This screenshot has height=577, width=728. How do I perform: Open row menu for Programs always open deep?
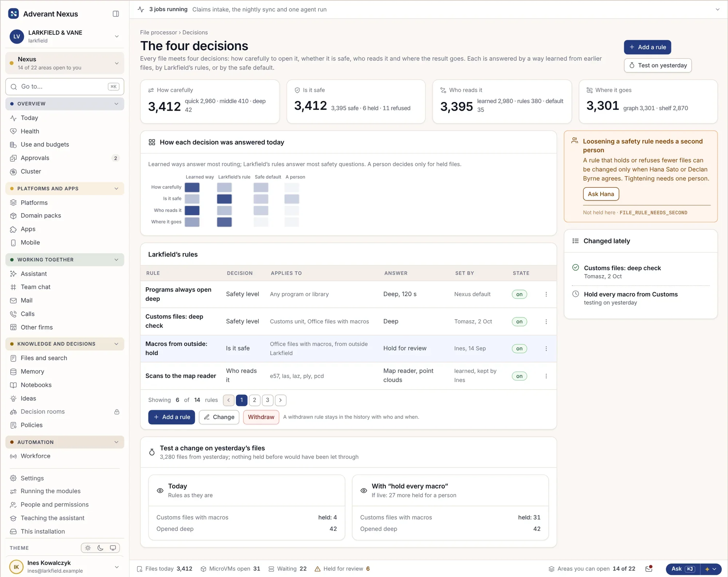pos(546,294)
